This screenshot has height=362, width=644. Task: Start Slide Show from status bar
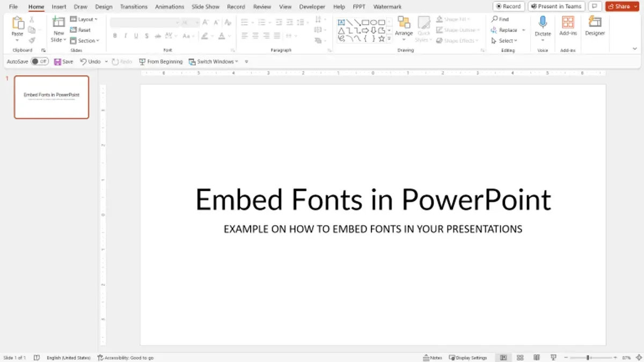click(553, 358)
